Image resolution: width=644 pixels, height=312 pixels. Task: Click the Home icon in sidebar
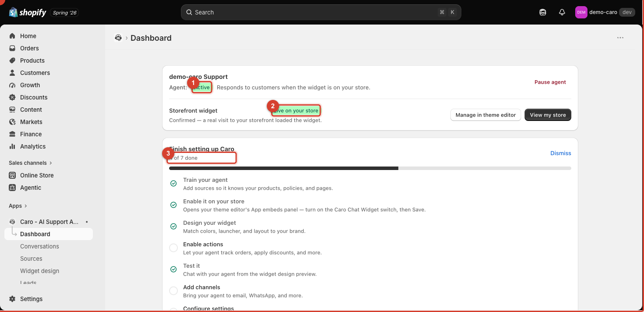(12, 36)
